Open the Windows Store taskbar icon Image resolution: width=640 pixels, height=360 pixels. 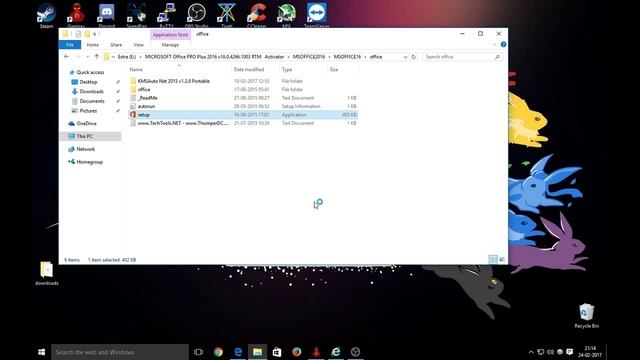[x=277, y=352]
